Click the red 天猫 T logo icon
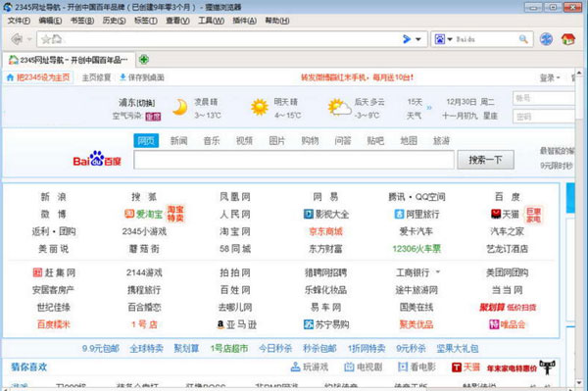The height and width of the screenshot is (391, 588). 457,367
